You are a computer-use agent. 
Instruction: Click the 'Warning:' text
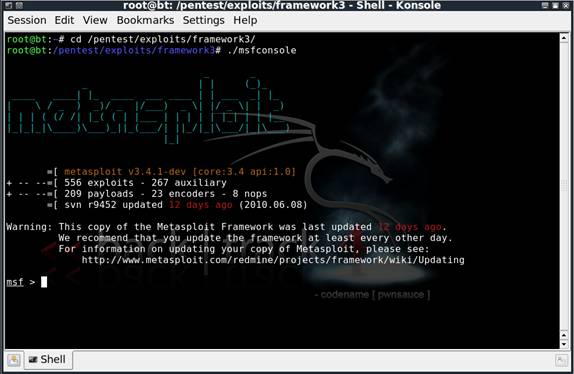click(x=29, y=227)
